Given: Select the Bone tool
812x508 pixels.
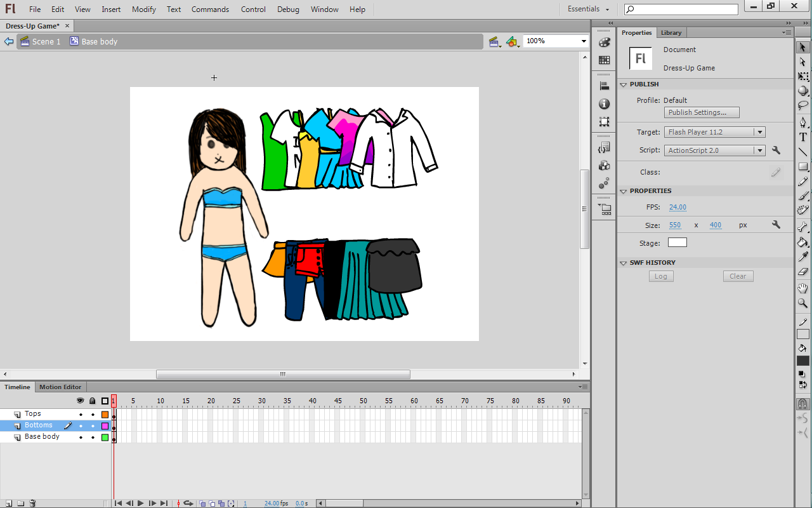Looking at the screenshot, I should (803, 227).
